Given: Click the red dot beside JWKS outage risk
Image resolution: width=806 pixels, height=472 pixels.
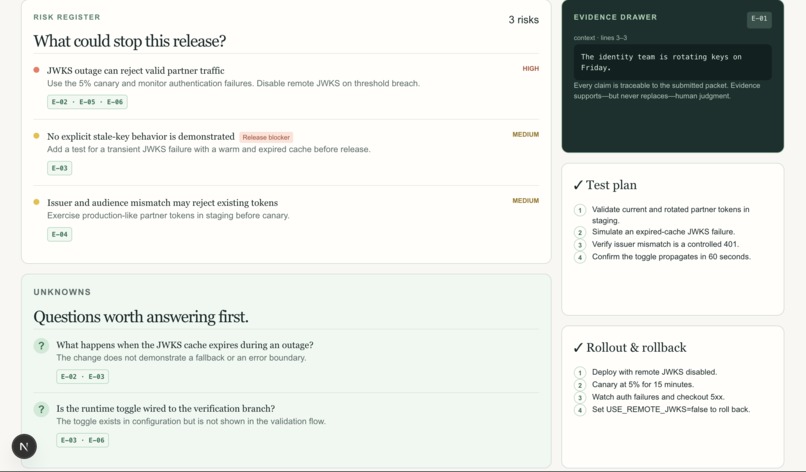Looking at the screenshot, I should (36, 70).
